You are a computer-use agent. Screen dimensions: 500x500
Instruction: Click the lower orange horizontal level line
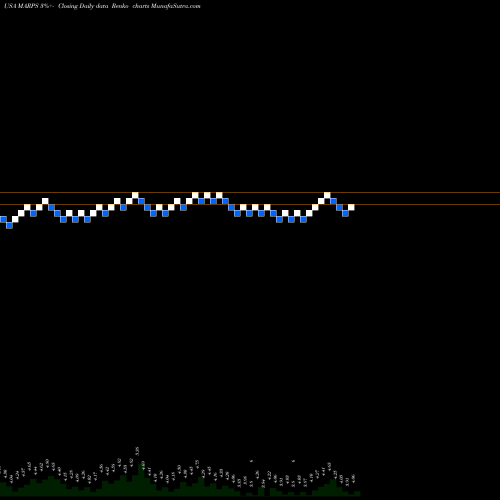[x=250, y=204]
